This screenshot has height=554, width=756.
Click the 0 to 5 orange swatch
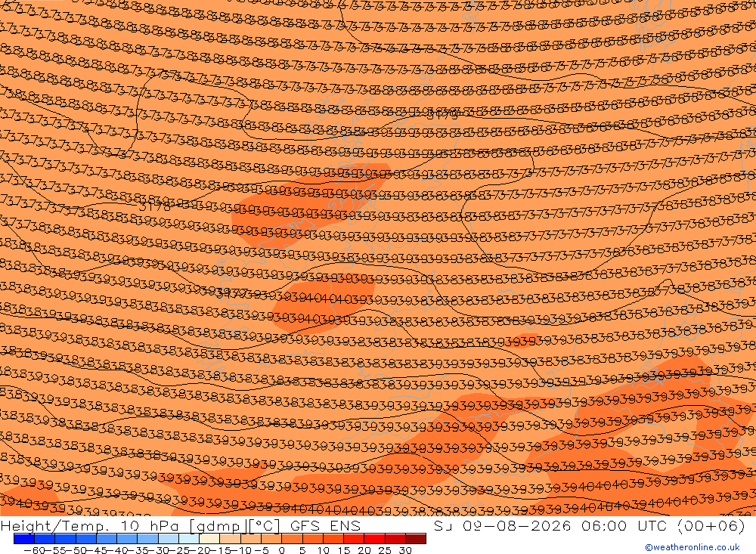point(292,539)
